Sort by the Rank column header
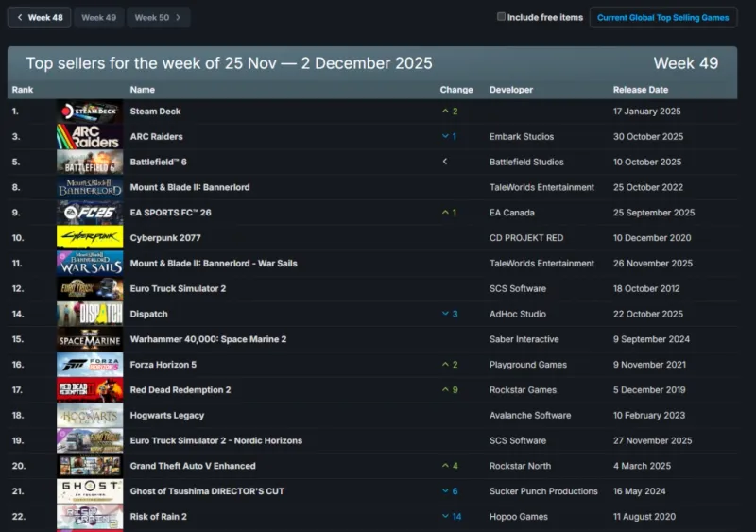756x532 pixels. (23, 90)
